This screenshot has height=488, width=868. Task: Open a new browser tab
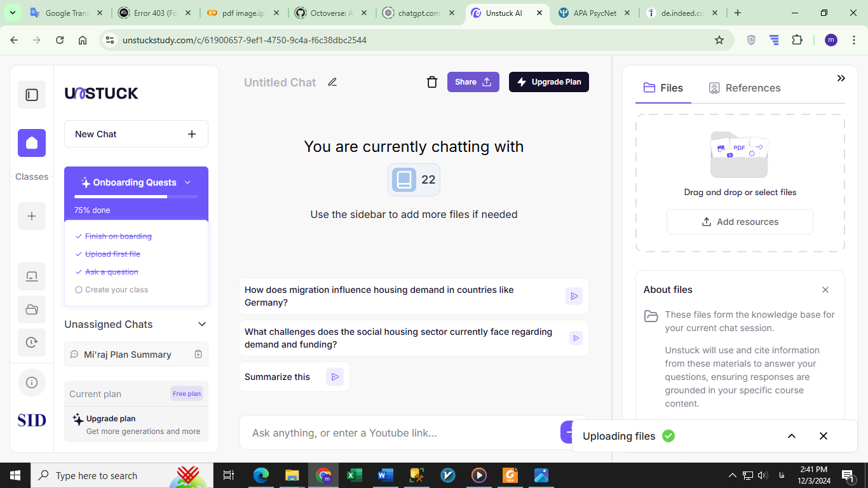[x=737, y=13]
